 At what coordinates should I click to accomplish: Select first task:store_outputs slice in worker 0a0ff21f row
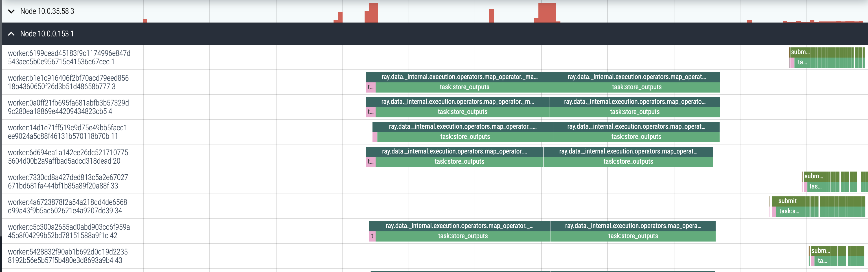click(x=462, y=112)
